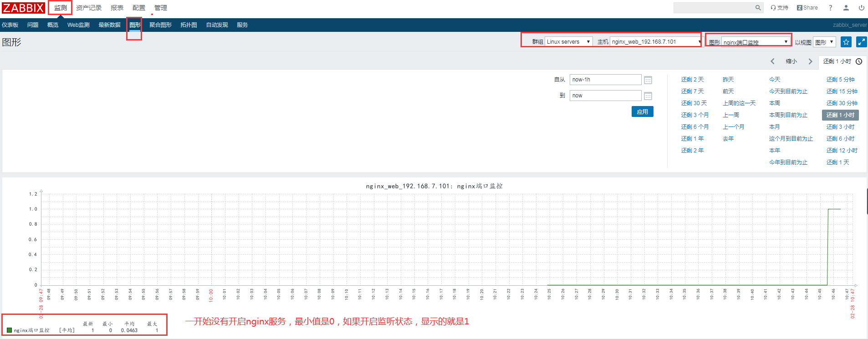Go to previous time period arrow
This screenshot has width=868, height=339.
(x=772, y=61)
